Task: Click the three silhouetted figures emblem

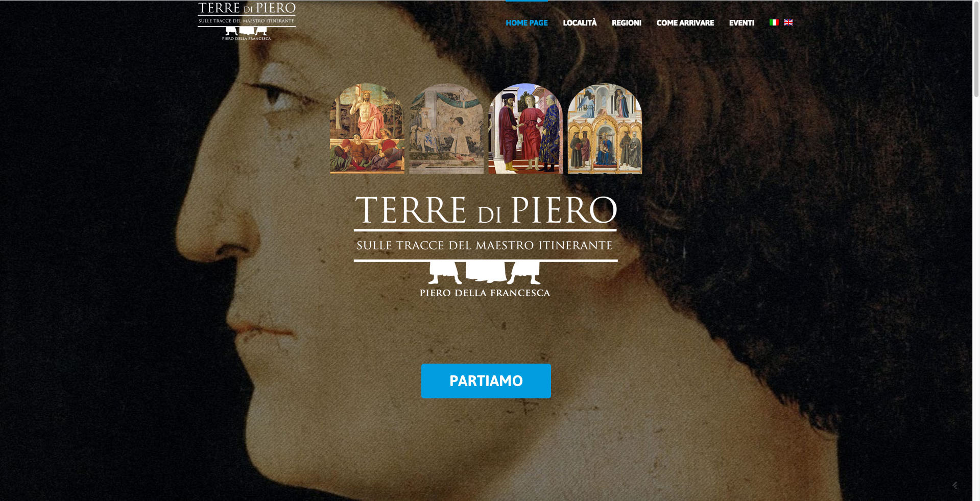Action: pos(485,273)
